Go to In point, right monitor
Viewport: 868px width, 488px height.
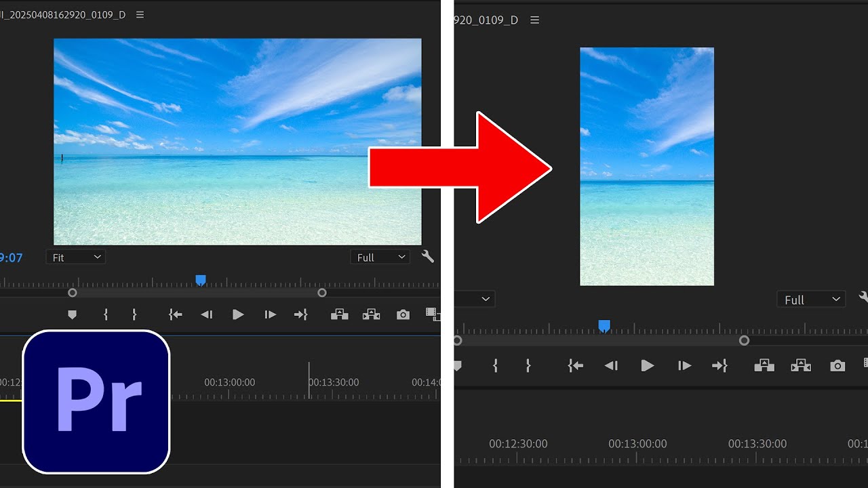[x=575, y=366]
